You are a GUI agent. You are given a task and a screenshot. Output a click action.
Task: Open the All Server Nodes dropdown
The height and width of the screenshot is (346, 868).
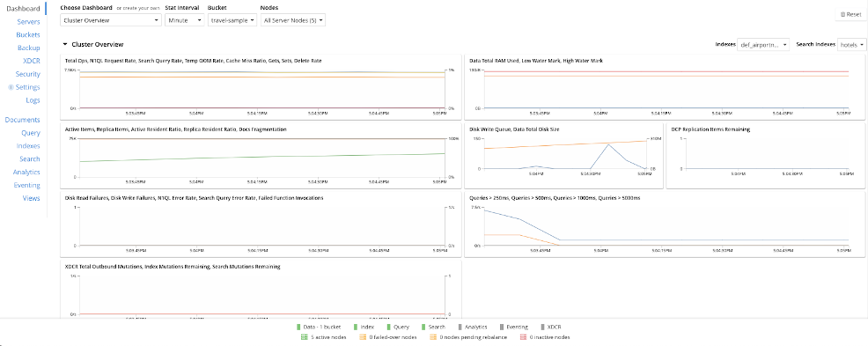point(293,20)
